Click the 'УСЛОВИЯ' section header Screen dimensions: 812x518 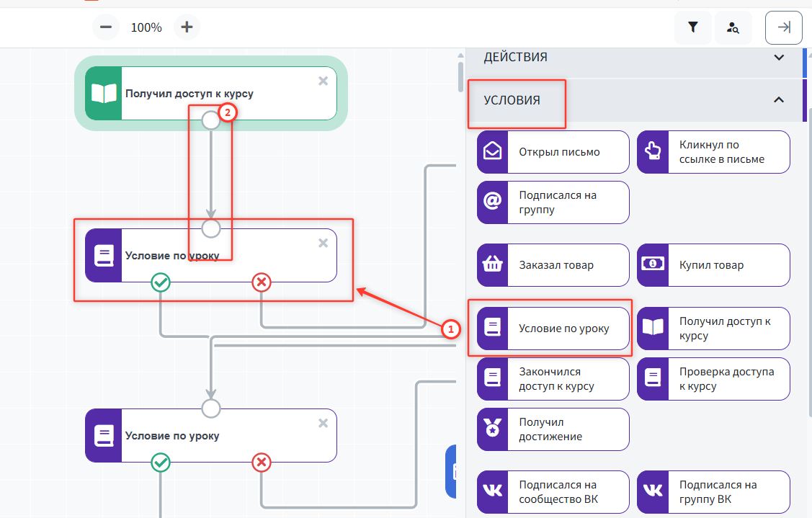click(512, 100)
